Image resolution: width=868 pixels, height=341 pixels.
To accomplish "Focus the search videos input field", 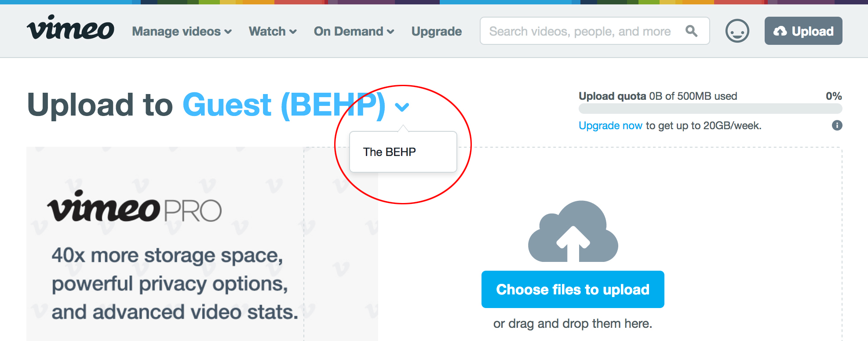I will (x=580, y=31).
